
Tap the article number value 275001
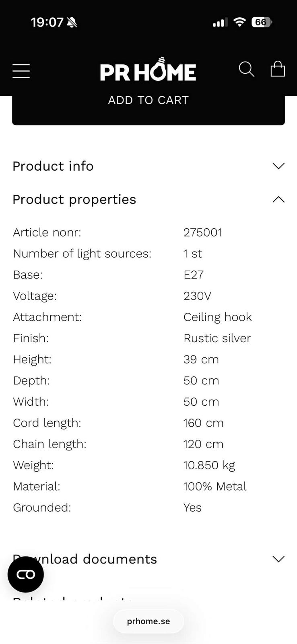(x=203, y=232)
